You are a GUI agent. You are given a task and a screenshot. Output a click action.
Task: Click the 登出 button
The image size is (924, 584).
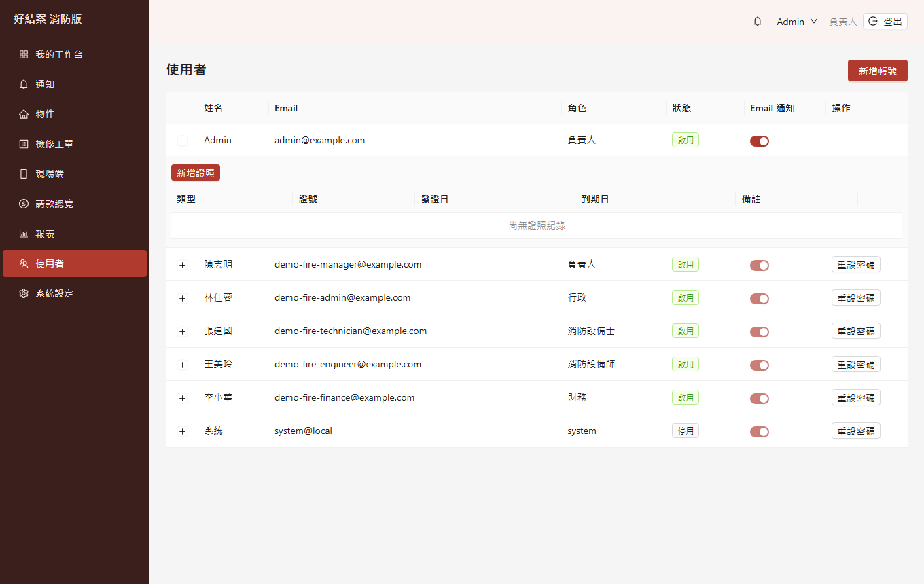coord(885,22)
